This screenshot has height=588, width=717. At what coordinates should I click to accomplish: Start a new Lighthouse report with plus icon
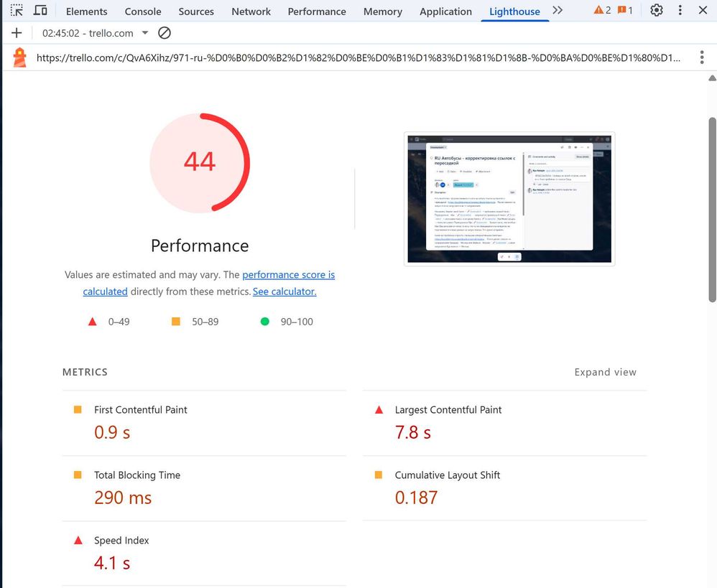coord(17,33)
